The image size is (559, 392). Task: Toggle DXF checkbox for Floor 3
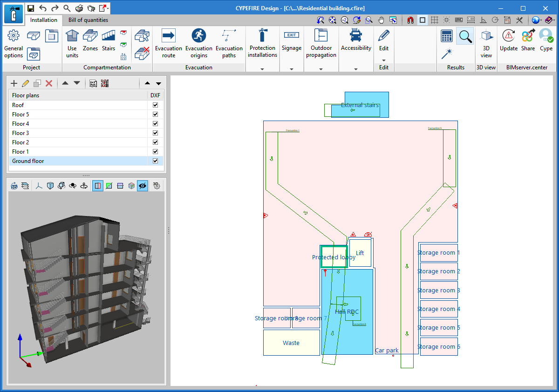pyautogui.click(x=155, y=133)
